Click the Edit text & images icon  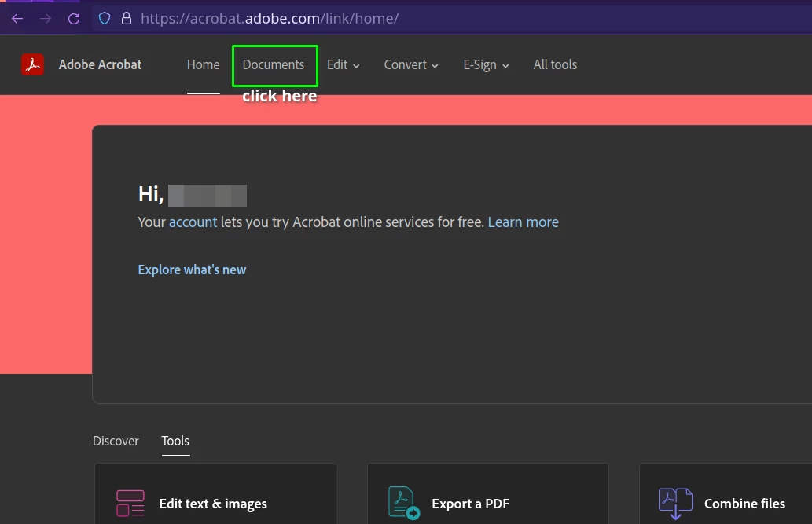[x=130, y=504]
